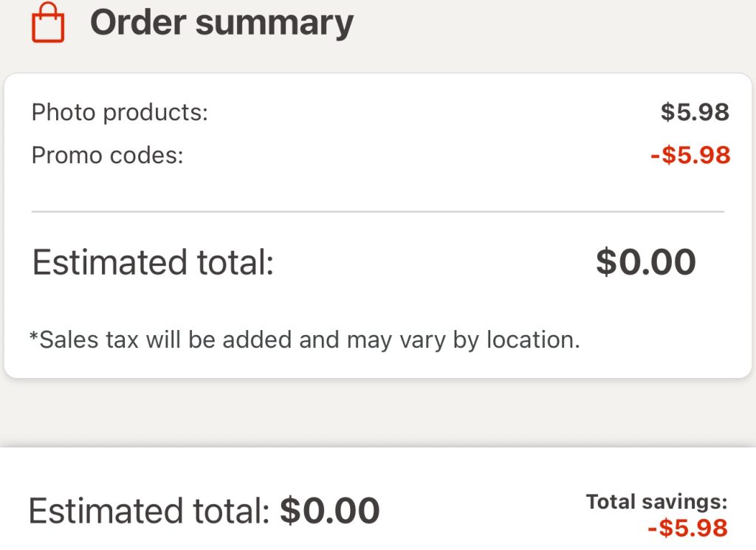
Task: Tap Estimated total label in bottom bar
Action: tap(148, 511)
